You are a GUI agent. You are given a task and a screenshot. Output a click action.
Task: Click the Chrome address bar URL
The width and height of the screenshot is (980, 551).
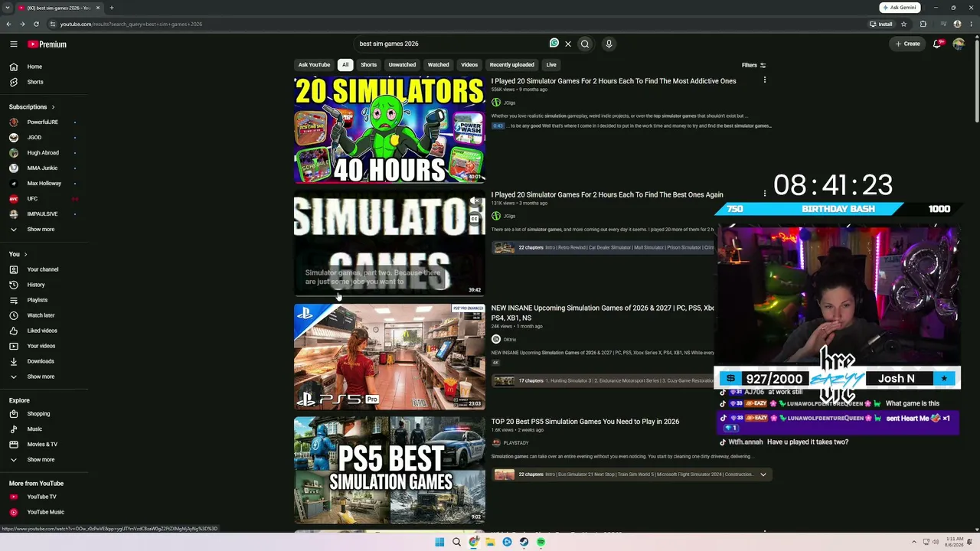click(131, 24)
